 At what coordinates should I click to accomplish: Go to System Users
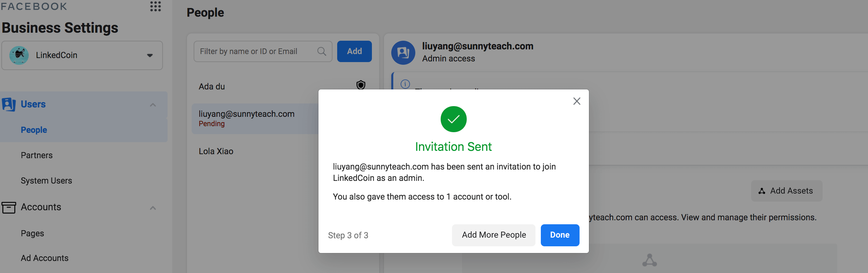46,181
